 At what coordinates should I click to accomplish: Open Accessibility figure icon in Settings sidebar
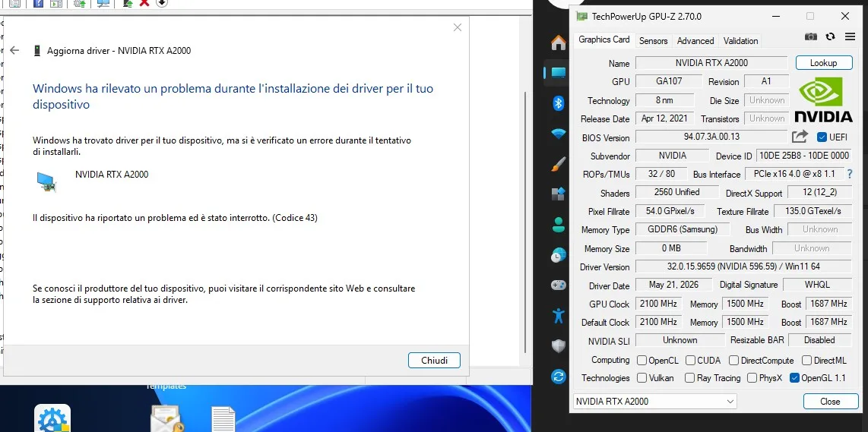pos(558,316)
